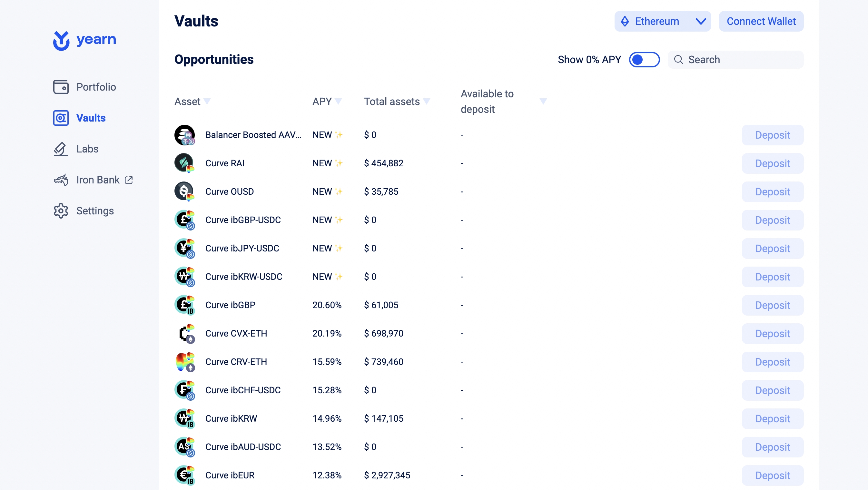Click the Curve ibEUR asset name
Viewport: 868px width, 490px height.
[x=230, y=475]
